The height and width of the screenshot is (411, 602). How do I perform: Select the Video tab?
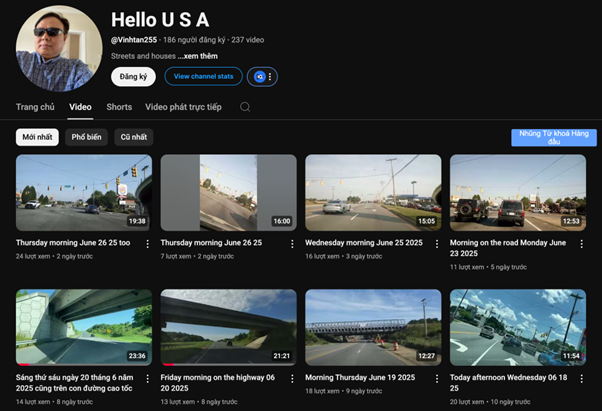coord(80,107)
